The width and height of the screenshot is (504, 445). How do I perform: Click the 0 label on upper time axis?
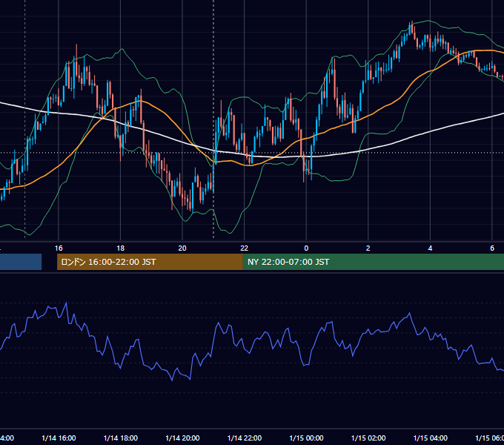[306, 248]
